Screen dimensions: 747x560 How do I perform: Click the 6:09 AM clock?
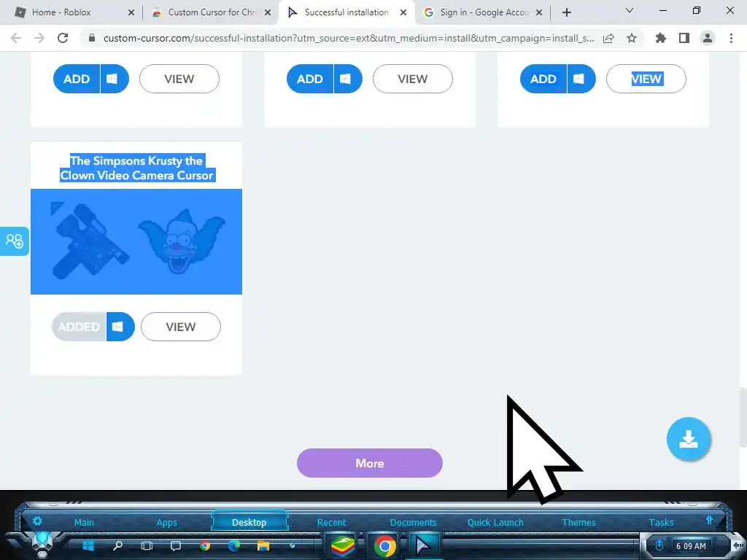tap(692, 546)
